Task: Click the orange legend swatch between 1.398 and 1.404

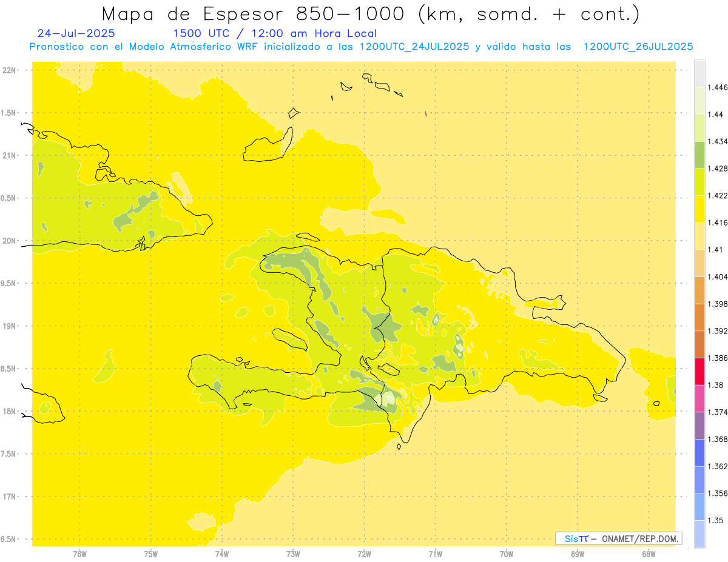Action: tap(700, 290)
